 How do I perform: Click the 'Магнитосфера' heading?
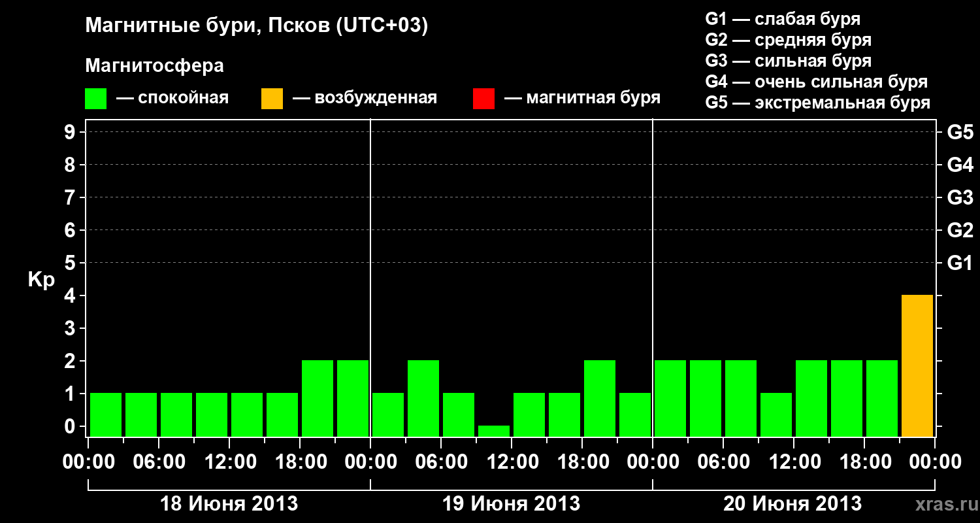coord(155,66)
